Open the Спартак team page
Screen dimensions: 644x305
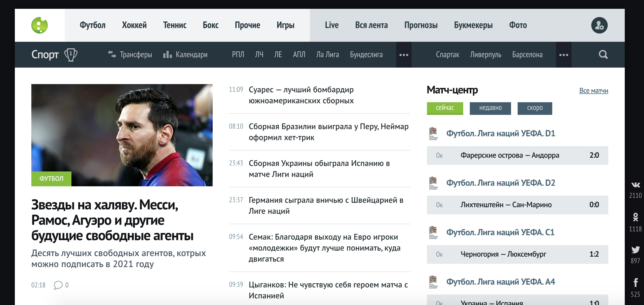click(x=448, y=55)
